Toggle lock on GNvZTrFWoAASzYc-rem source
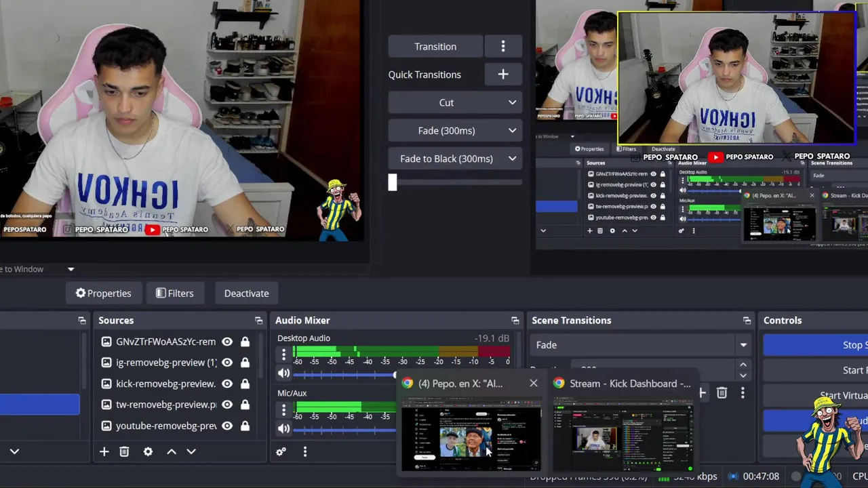The width and height of the screenshot is (868, 488). click(x=245, y=342)
